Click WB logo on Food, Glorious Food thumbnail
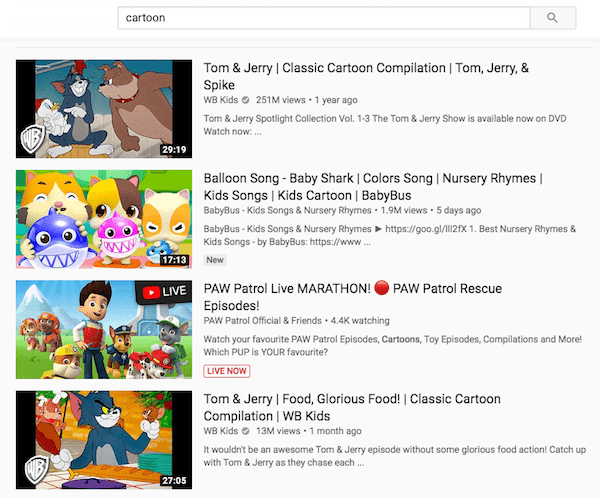 tap(32, 470)
